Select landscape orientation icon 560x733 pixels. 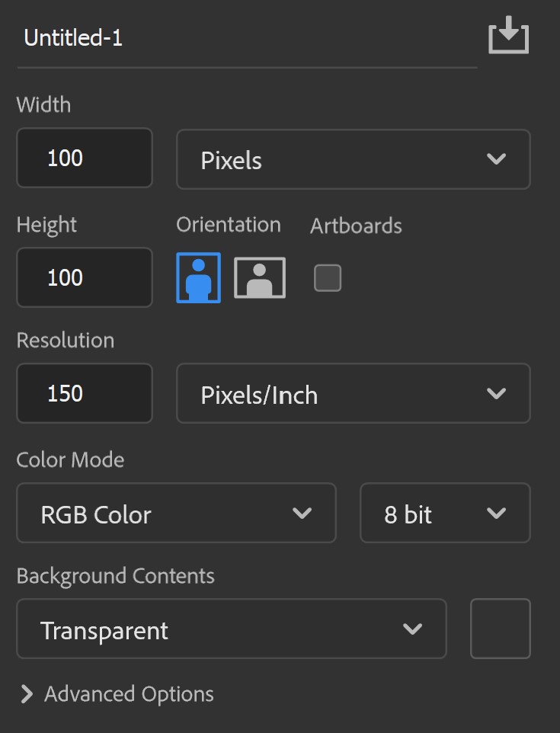pyautogui.click(x=260, y=277)
